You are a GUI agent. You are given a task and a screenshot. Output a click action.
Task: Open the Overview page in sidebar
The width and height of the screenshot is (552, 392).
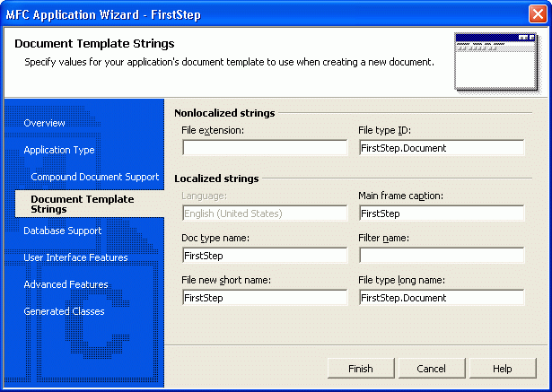[x=44, y=123]
